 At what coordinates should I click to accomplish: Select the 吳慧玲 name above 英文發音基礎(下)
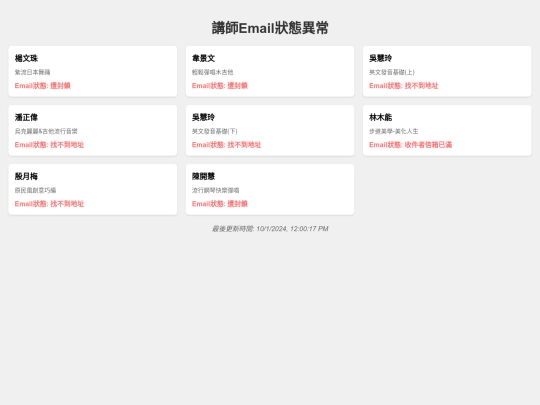(203, 117)
